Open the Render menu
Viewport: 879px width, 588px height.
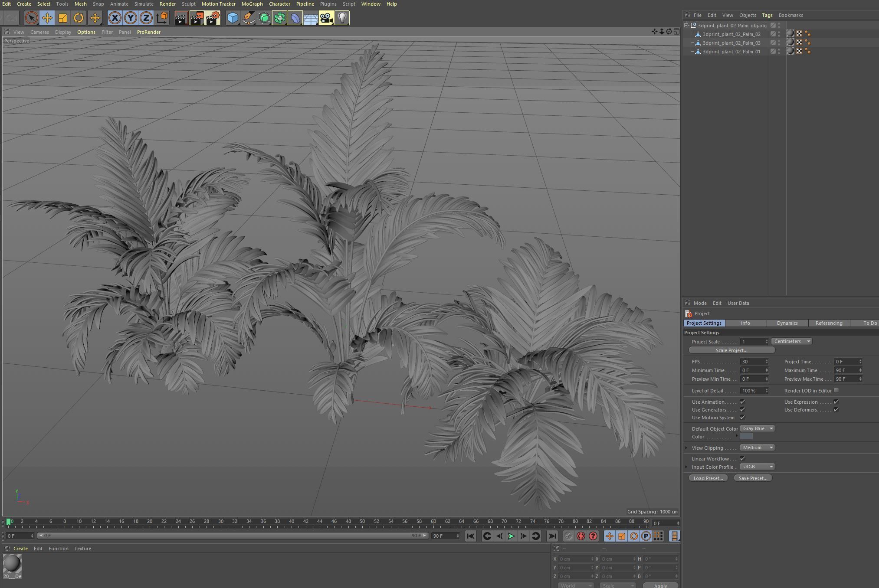(167, 4)
